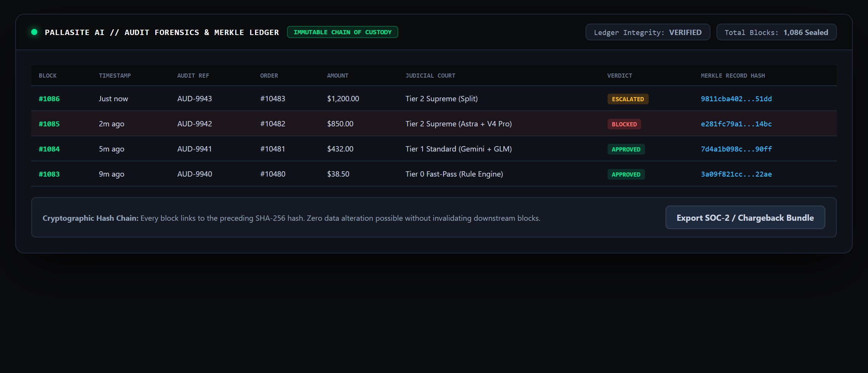Viewport: 868px width, 373px height.
Task: Select Tier 2 Supreme (Split) court cell
Action: (442, 99)
